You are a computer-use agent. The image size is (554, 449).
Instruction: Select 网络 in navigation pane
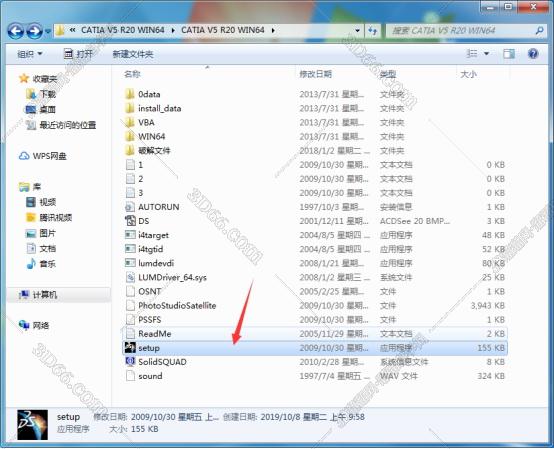tap(34, 325)
